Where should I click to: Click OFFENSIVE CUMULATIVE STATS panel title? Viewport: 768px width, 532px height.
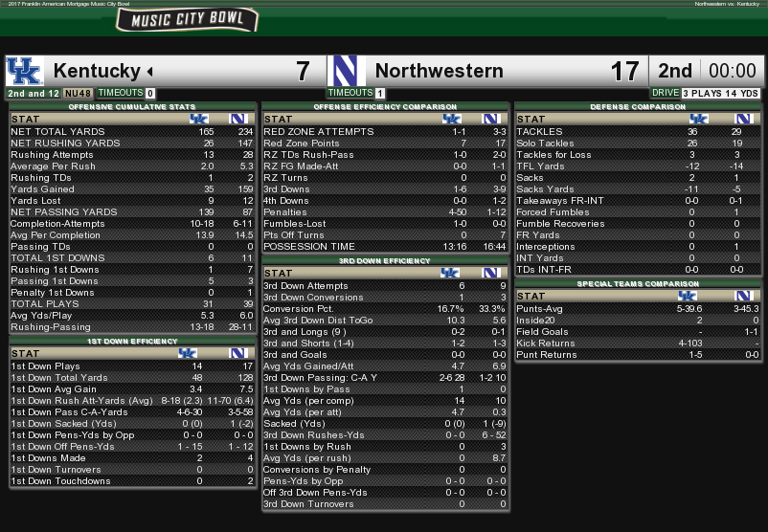pyautogui.click(x=132, y=107)
